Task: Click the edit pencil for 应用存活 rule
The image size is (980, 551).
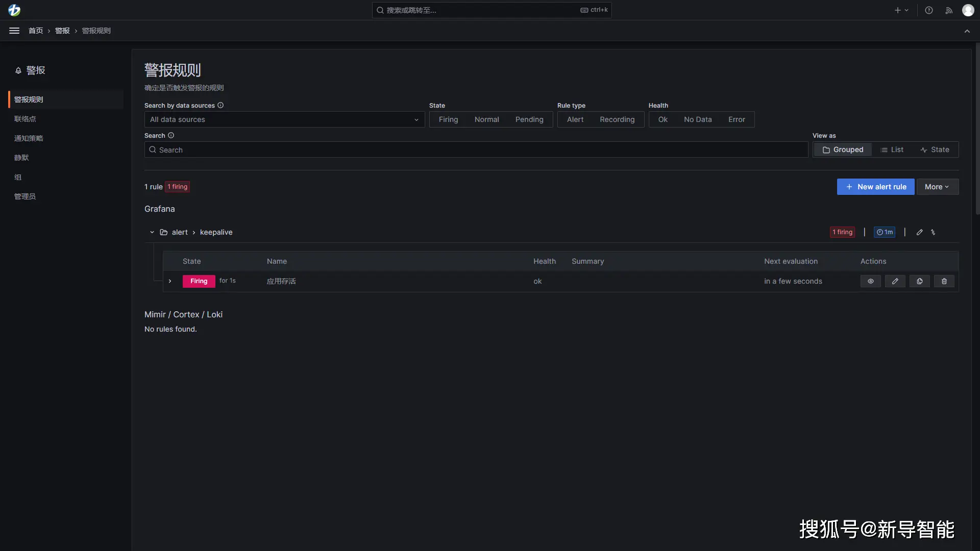Action: (x=895, y=281)
